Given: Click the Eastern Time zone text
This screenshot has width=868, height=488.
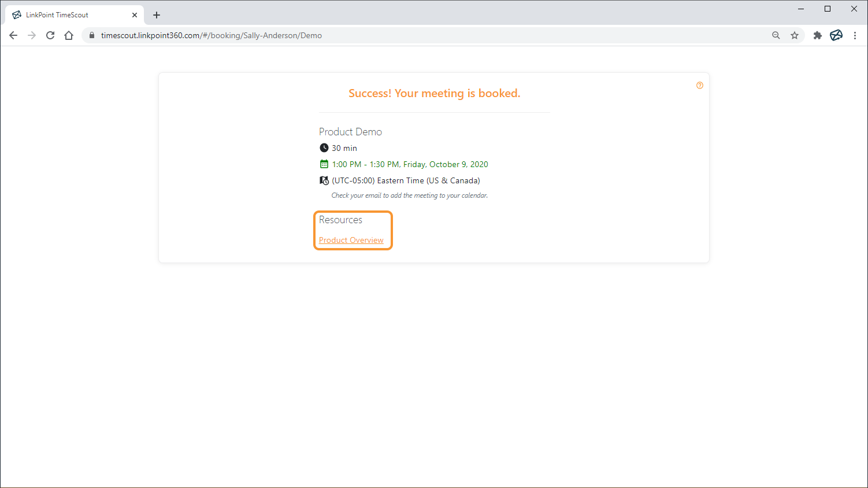Looking at the screenshot, I should [406, 180].
